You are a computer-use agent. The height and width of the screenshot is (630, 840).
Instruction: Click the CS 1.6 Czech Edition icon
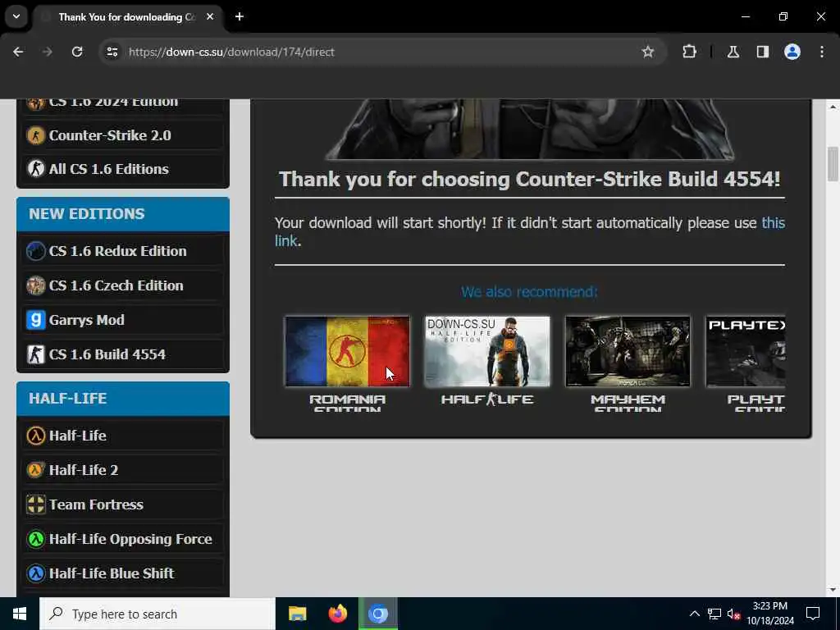coord(36,285)
